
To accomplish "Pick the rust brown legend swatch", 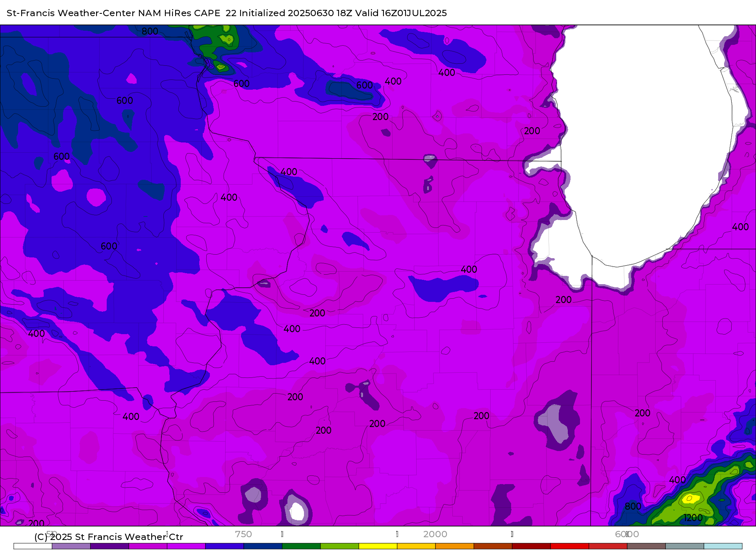I will (493, 546).
